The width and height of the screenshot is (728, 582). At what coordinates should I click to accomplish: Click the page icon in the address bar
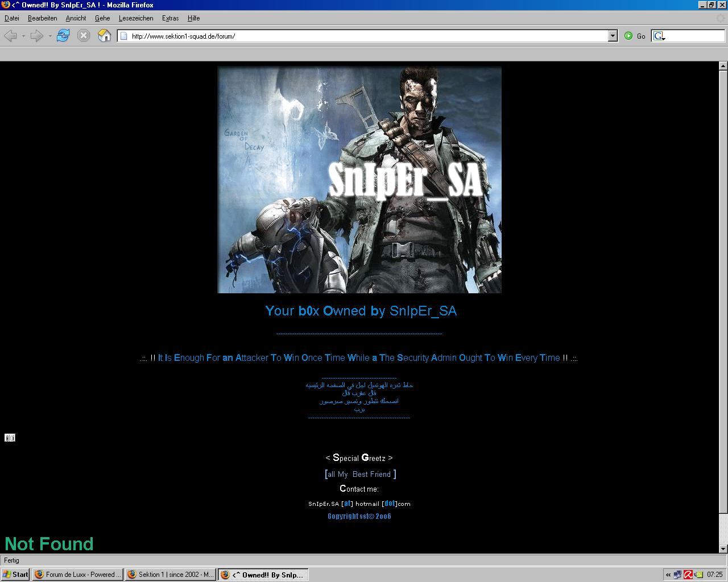pyautogui.click(x=123, y=36)
